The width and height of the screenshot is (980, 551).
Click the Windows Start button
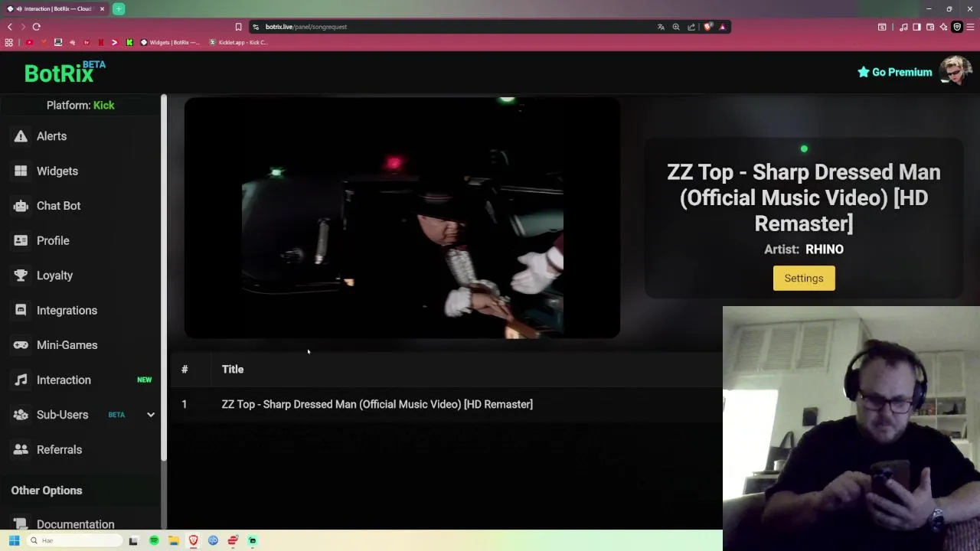[14, 540]
